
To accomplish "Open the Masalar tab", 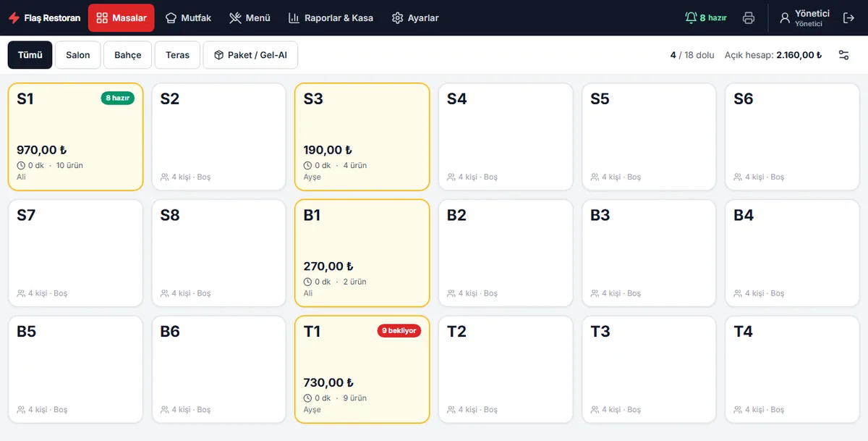I will (x=122, y=18).
